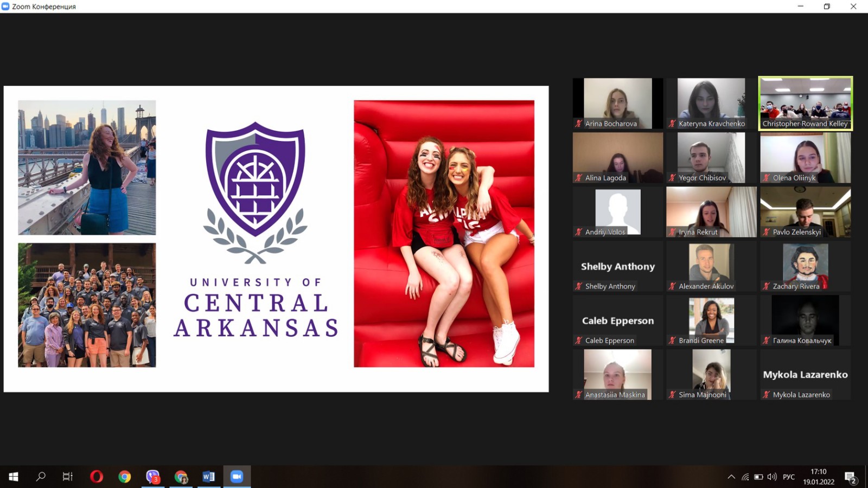This screenshot has width=868, height=488.
Task: Open Wi-Fi network tray icon
Action: (745, 477)
